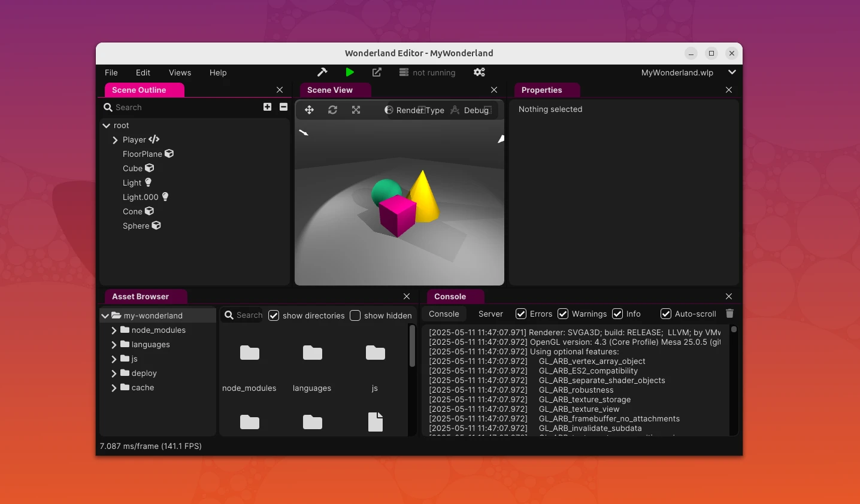Open the Views menu

coord(180,72)
